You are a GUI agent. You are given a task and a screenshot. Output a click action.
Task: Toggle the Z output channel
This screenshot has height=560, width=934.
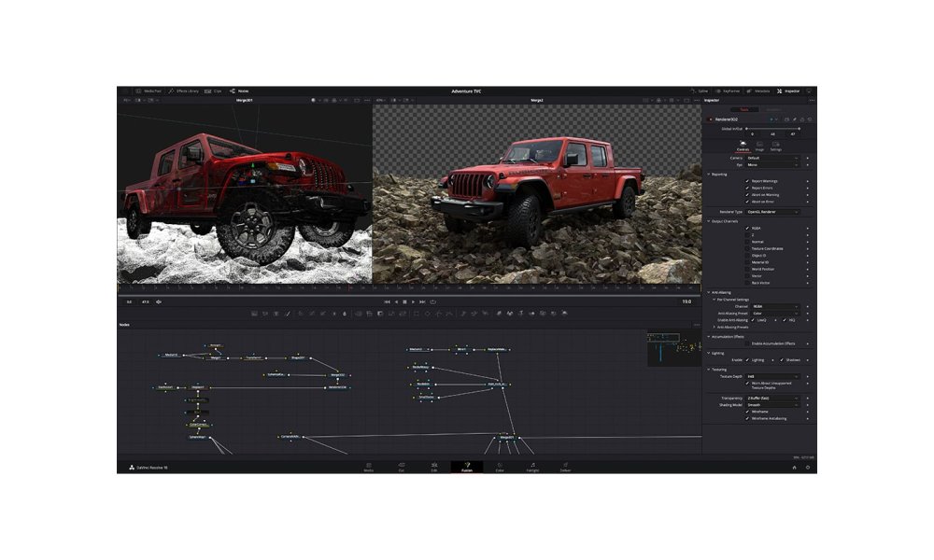(747, 235)
